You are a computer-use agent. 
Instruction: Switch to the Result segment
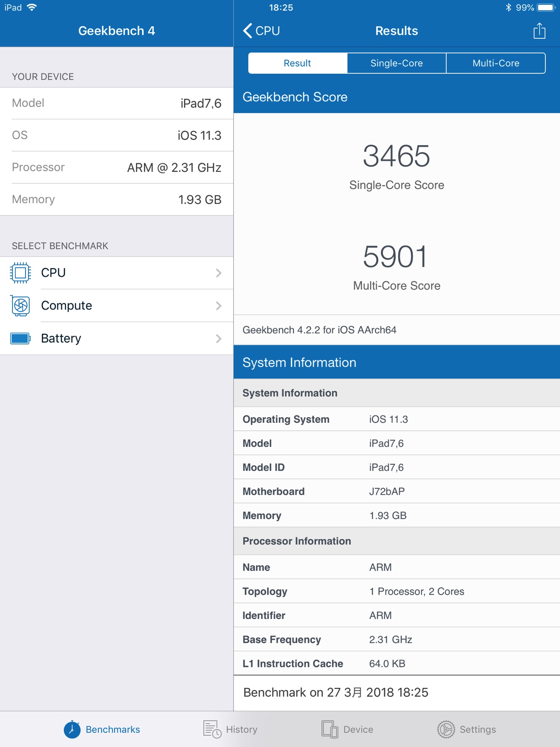(x=298, y=63)
